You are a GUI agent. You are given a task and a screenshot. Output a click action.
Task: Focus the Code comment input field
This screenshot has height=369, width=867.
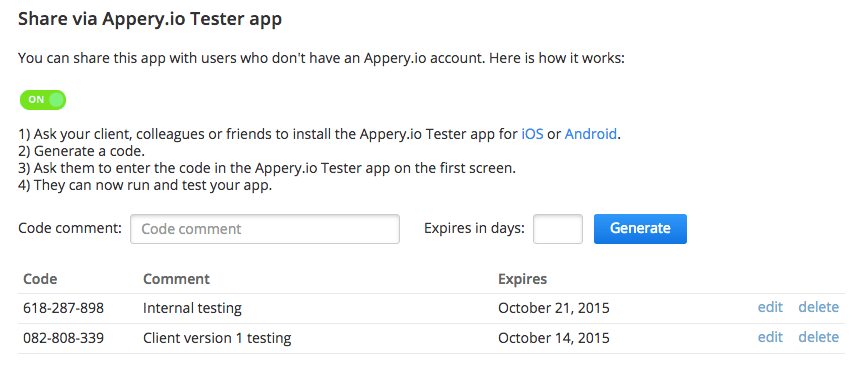(x=265, y=229)
